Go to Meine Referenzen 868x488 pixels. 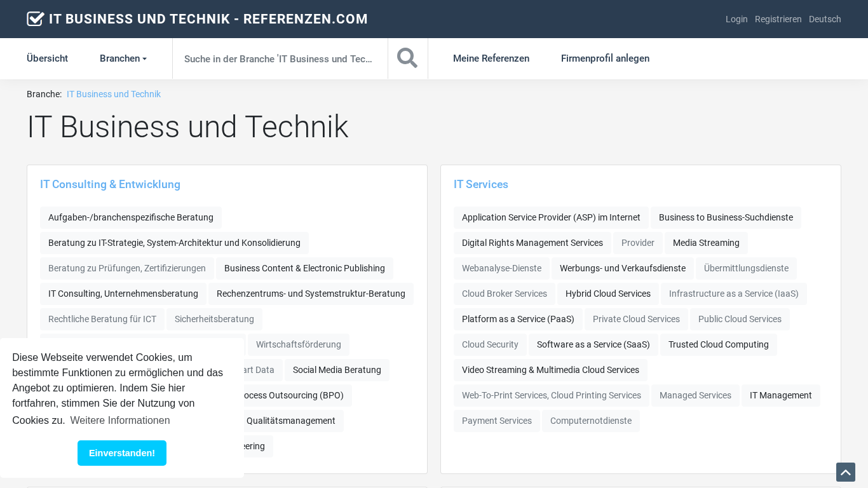[x=491, y=58]
